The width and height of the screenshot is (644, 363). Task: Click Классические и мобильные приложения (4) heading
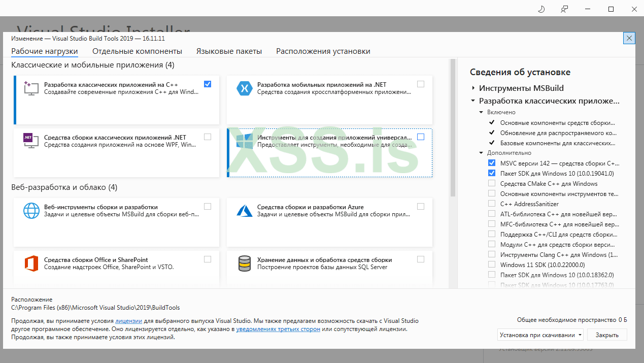93,65
